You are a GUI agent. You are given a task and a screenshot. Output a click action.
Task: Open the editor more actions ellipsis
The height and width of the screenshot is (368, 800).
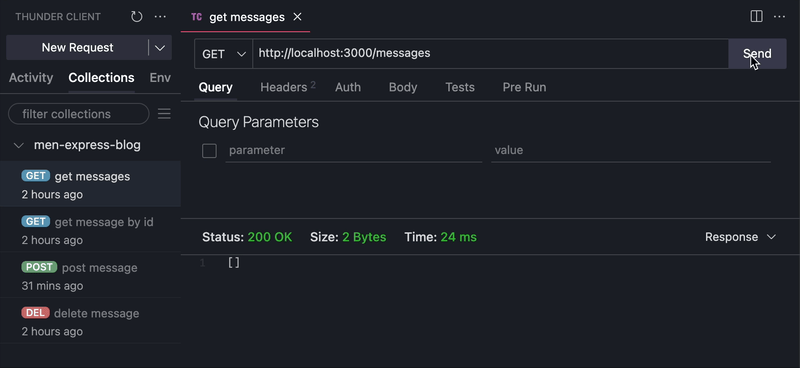(x=779, y=17)
